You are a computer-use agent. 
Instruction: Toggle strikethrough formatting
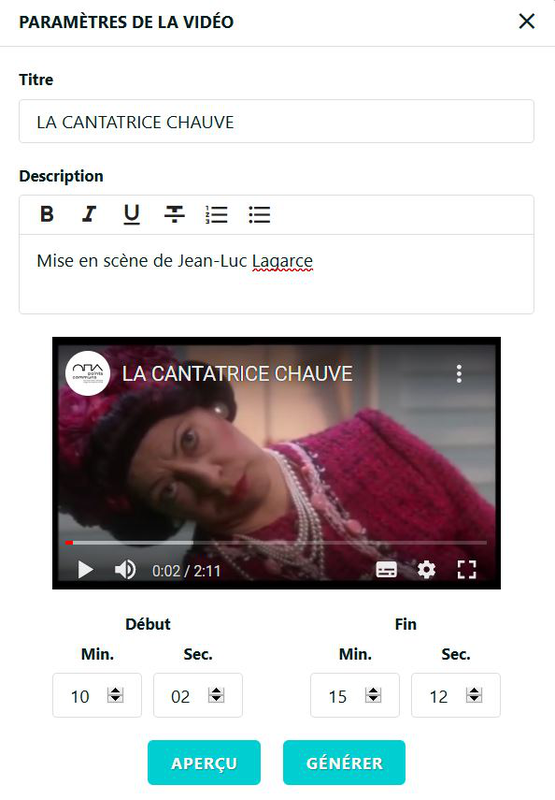click(x=174, y=214)
